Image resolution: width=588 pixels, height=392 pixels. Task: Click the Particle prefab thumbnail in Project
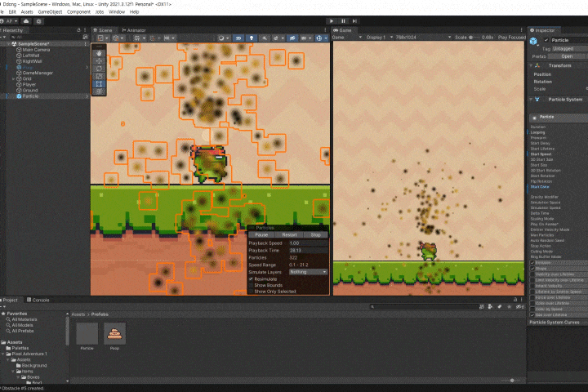point(87,333)
